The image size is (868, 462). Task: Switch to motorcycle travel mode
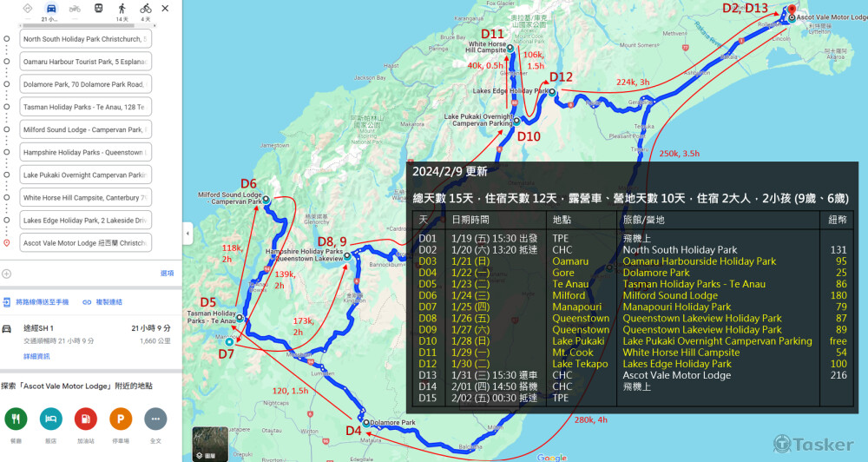[x=75, y=9]
